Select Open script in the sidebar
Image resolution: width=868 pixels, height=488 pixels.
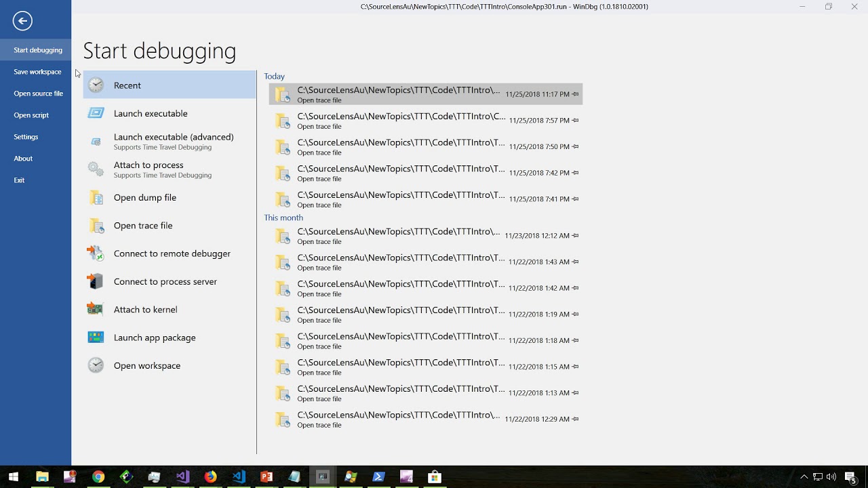(x=35, y=115)
